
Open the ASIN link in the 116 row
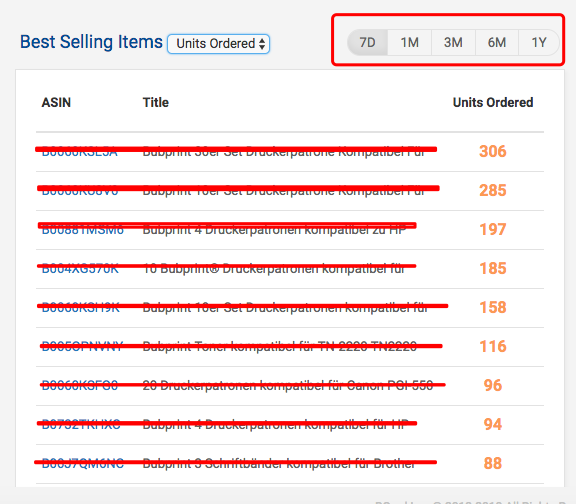82,346
